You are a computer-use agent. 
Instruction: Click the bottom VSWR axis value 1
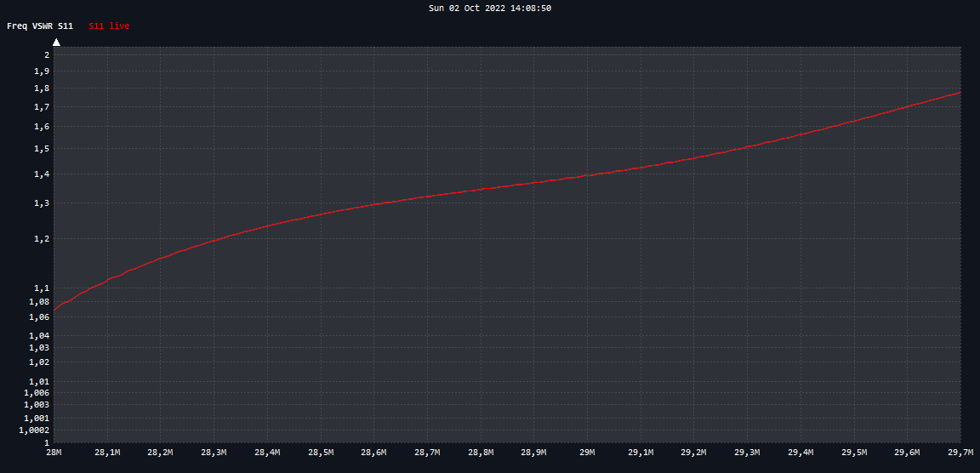(46, 443)
